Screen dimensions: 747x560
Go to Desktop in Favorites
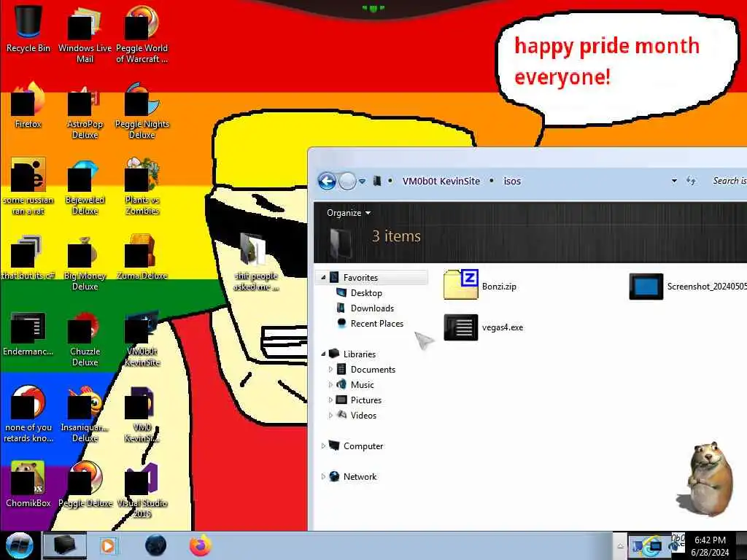tap(366, 293)
